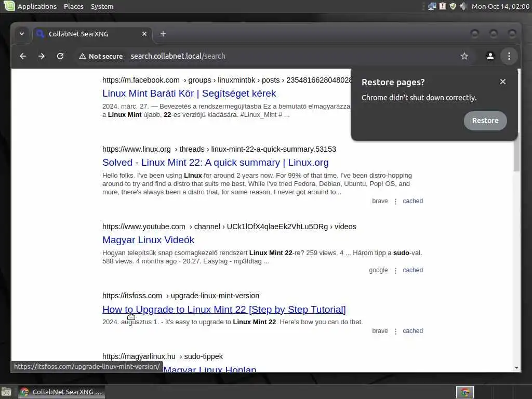Click the https://magyarlinux.hu URL text
This screenshot has width=532, height=399.
click(x=139, y=356)
